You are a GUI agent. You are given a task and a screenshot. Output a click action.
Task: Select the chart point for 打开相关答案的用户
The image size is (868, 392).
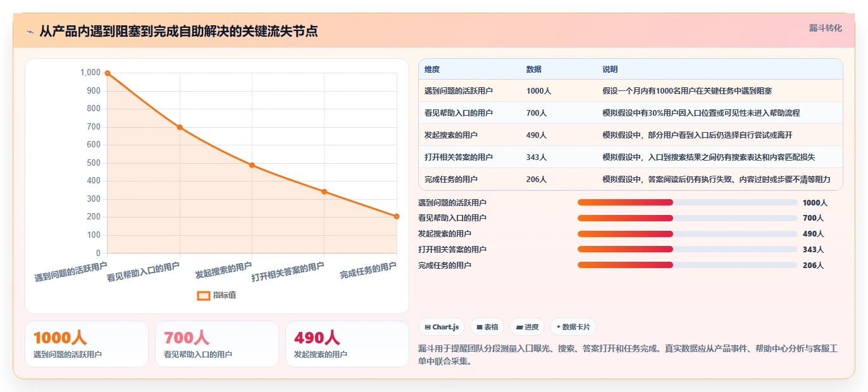click(x=324, y=192)
